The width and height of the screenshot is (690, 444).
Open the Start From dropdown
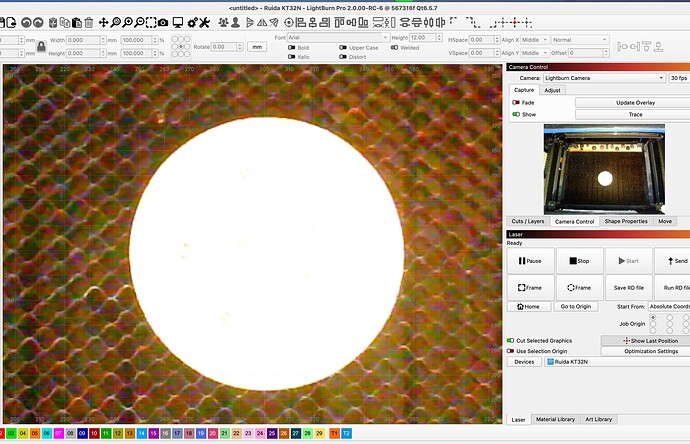[x=669, y=306]
